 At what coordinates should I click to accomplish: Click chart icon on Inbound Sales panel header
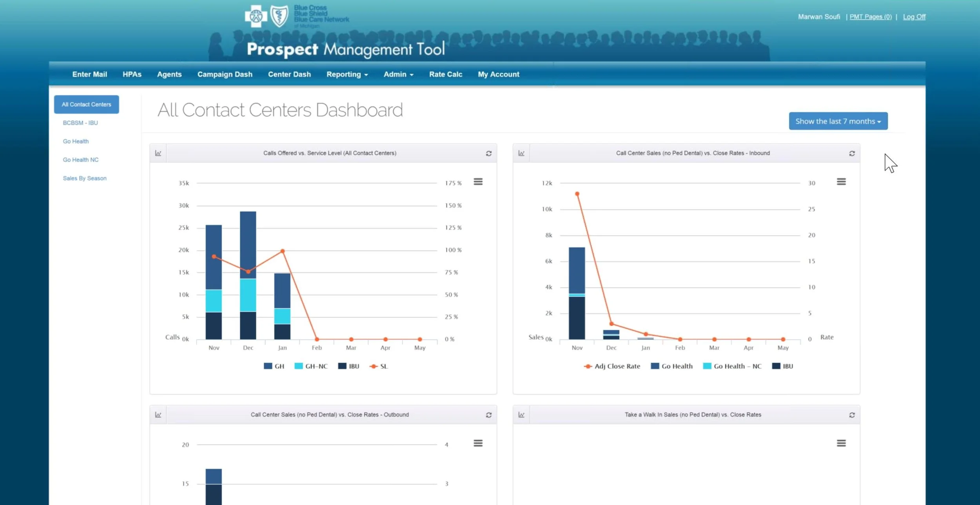pyautogui.click(x=521, y=153)
